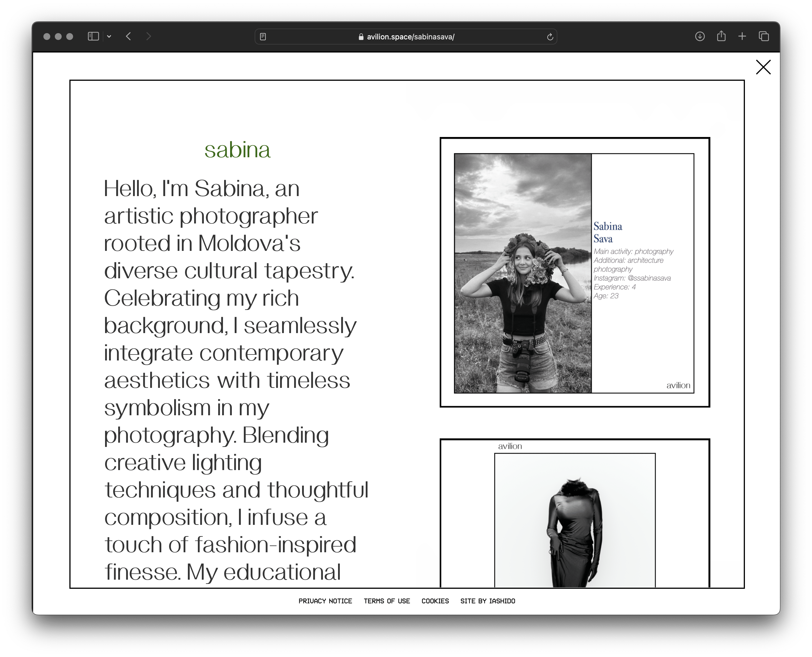Reload the avilion.space page
The width and height of the screenshot is (812, 657).
tap(550, 37)
